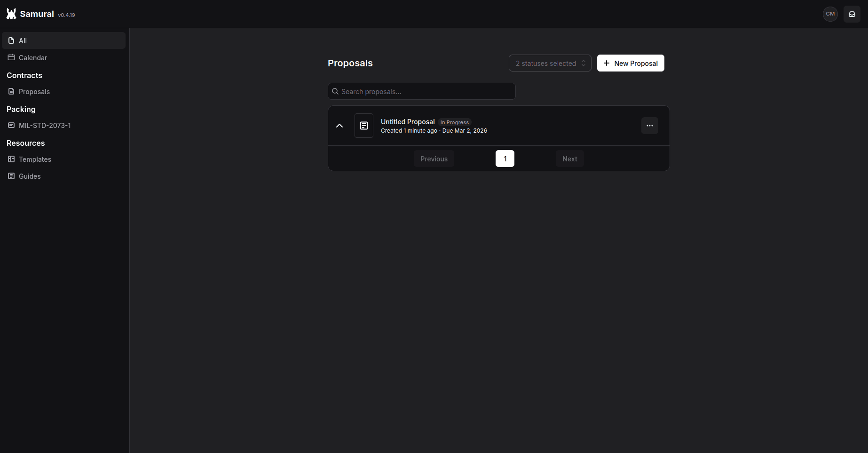
Task: Click the document icon of Untitled Proposal
Action: (x=363, y=126)
